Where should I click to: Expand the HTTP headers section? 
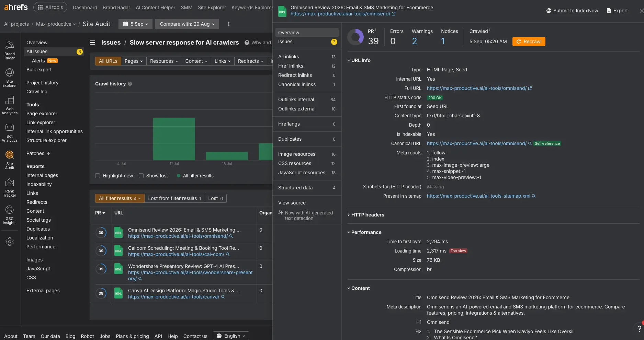click(x=366, y=215)
